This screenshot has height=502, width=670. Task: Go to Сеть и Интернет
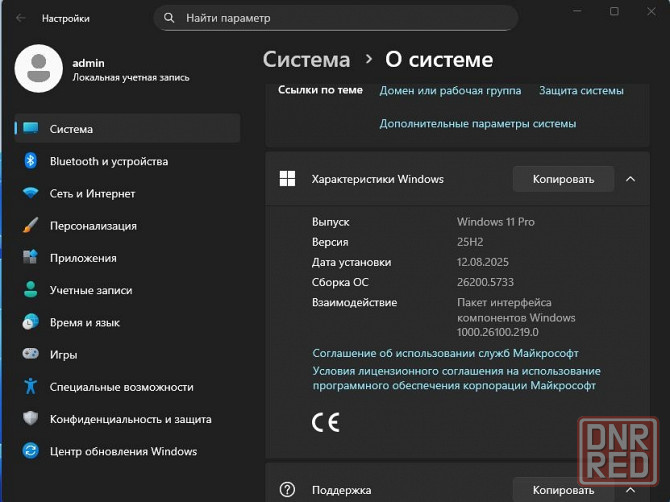click(127, 194)
